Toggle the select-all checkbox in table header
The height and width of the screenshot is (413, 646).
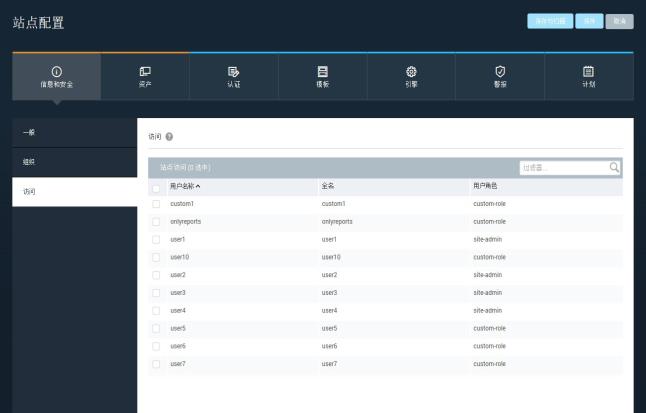pyautogui.click(x=156, y=187)
